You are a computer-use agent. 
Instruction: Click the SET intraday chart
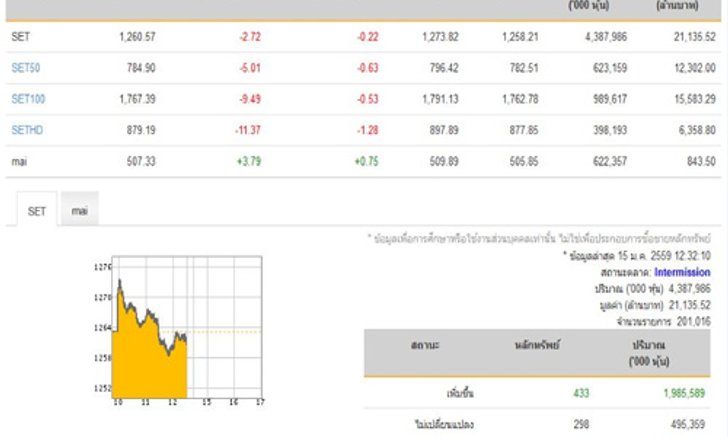pyautogui.click(x=187, y=327)
